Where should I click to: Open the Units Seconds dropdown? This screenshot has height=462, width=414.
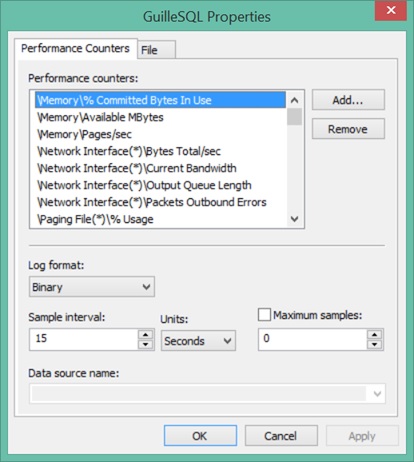point(198,341)
